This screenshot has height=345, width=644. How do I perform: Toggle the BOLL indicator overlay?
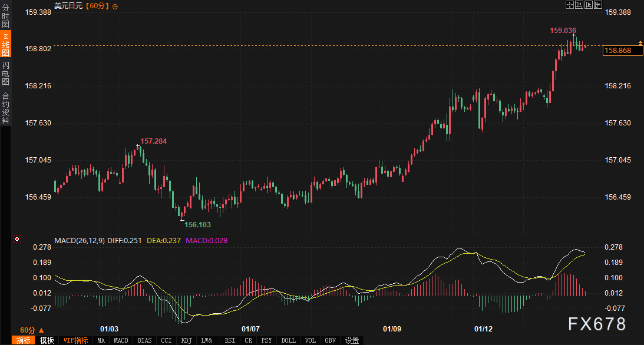point(289,340)
